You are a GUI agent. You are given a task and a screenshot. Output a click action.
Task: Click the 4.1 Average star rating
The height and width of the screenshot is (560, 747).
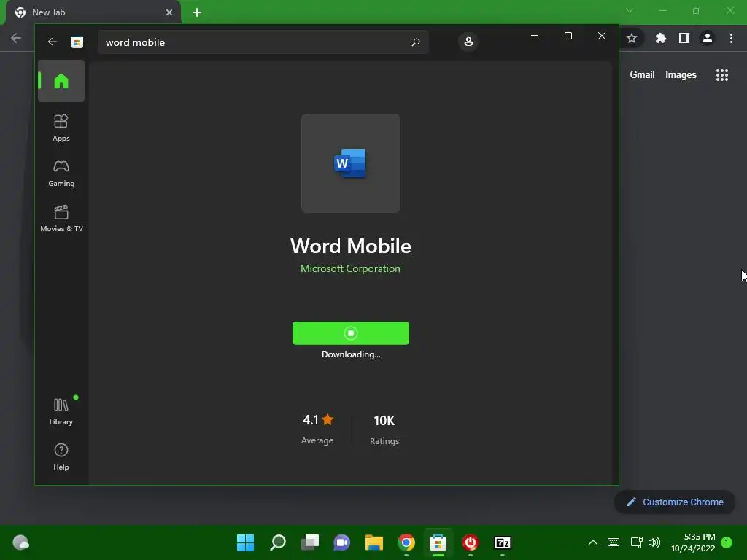pyautogui.click(x=318, y=429)
